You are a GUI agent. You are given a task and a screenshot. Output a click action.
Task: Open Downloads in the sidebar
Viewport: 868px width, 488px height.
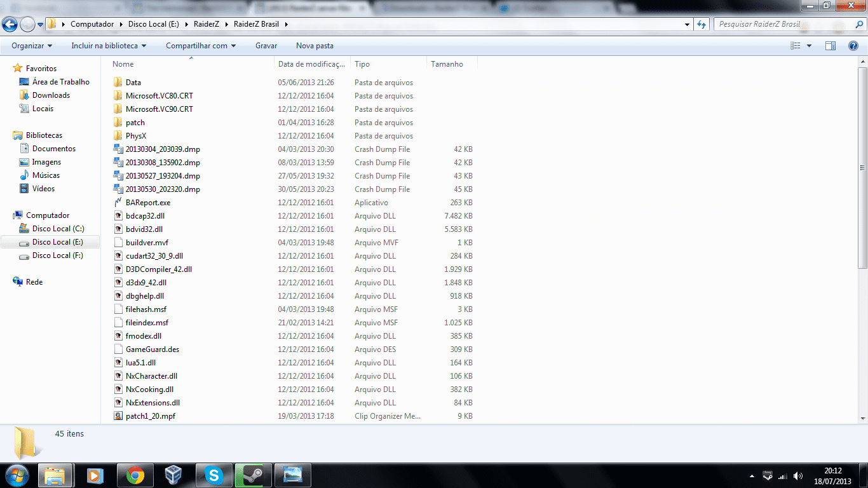tap(51, 95)
